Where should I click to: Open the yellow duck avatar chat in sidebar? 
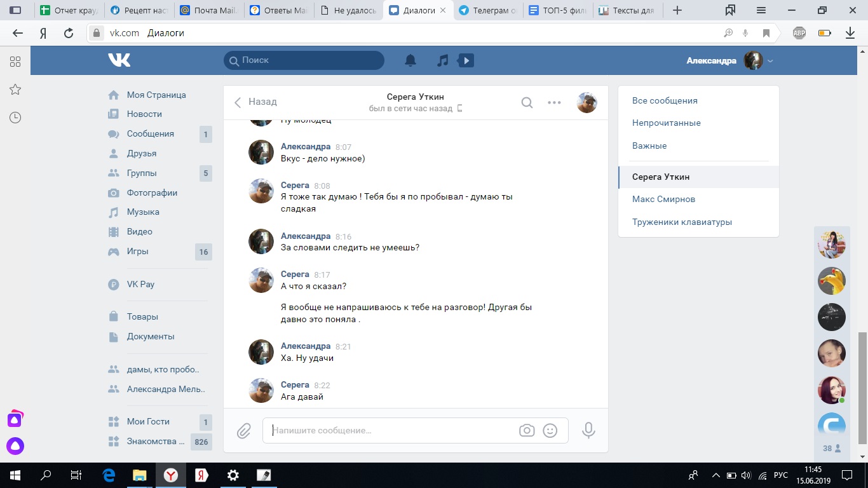coord(831,281)
